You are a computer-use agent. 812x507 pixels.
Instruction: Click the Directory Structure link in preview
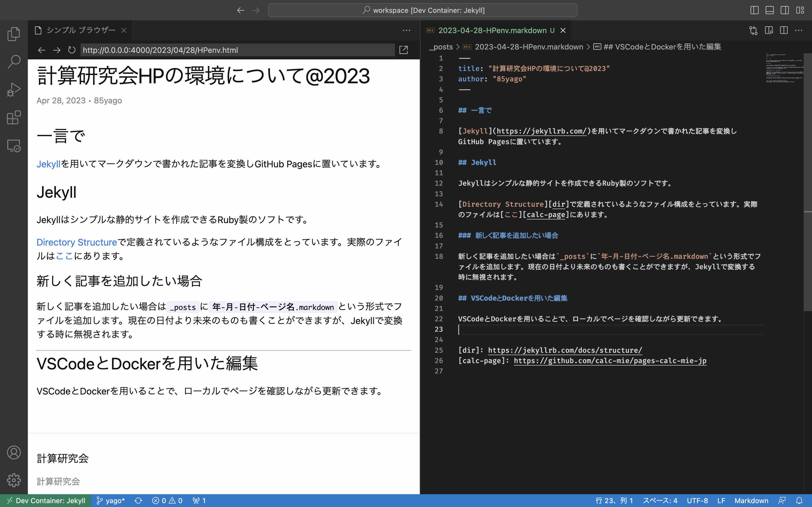pos(77,242)
